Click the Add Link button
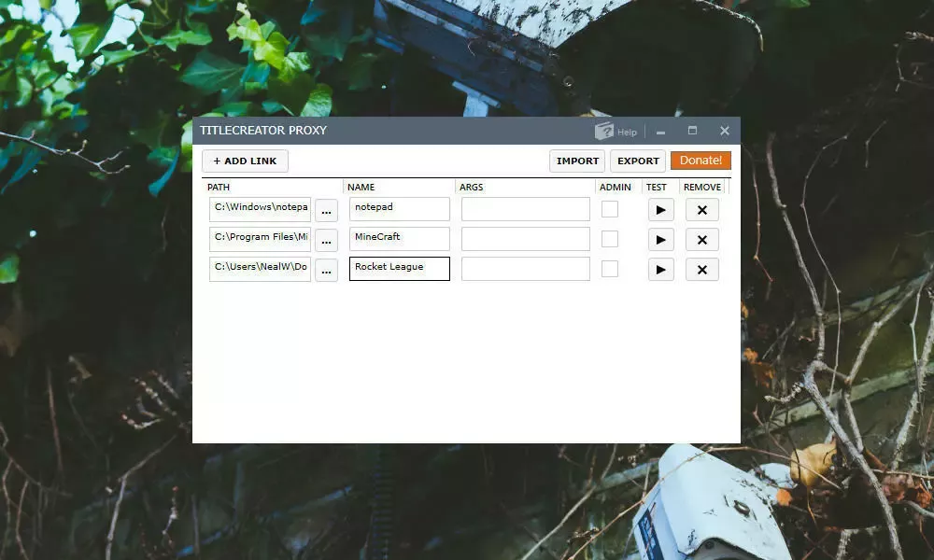934x560 pixels. point(245,161)
